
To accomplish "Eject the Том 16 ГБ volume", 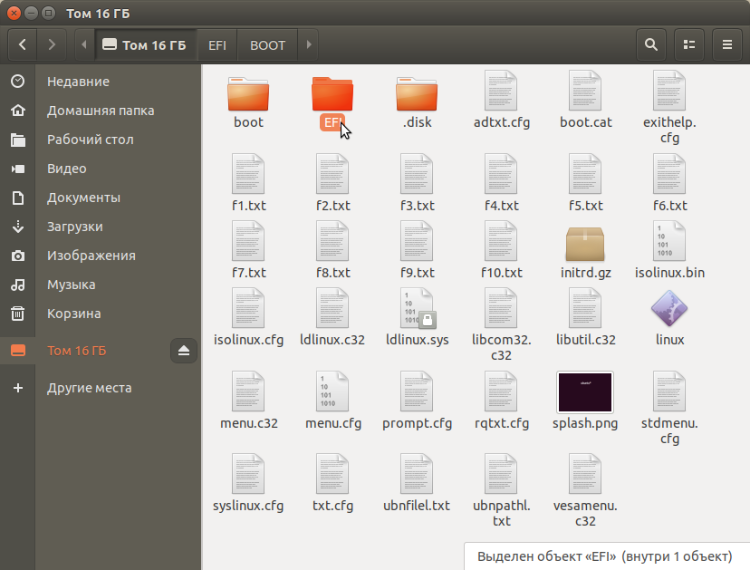I will (x=184, y=350).
